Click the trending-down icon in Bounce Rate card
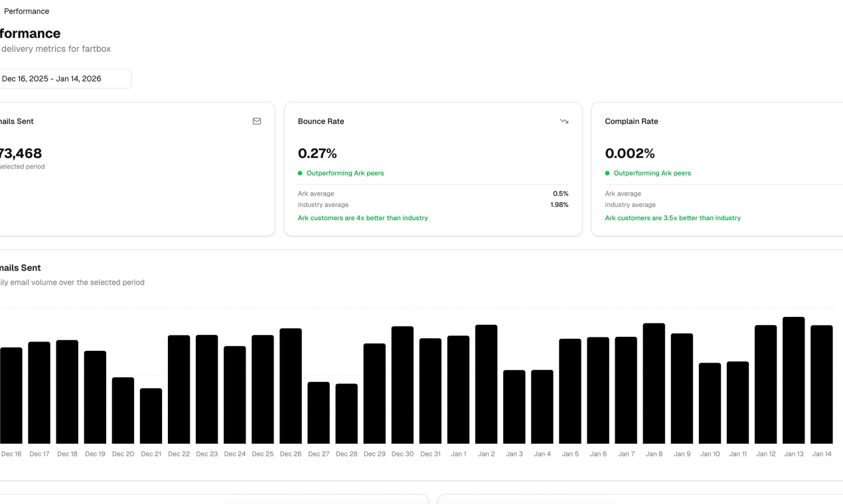This screenshot has width=843, height=504. (x=564, y=121)
